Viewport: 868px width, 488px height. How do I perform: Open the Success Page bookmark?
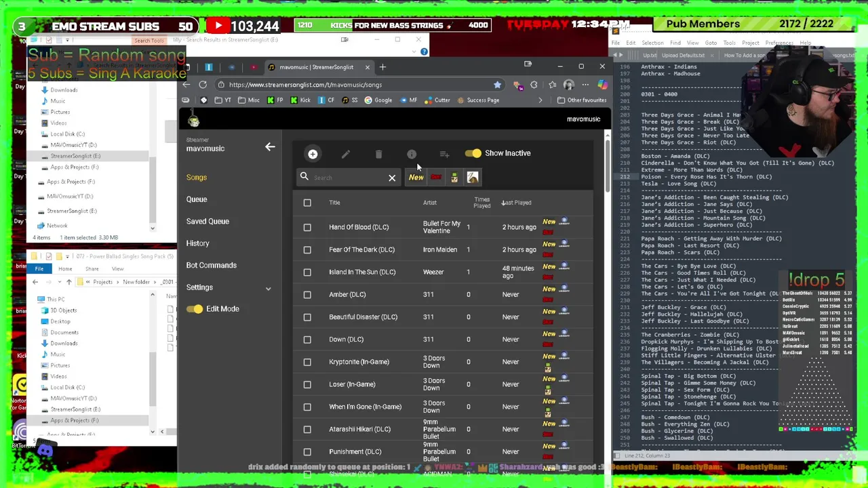[479, 100]
